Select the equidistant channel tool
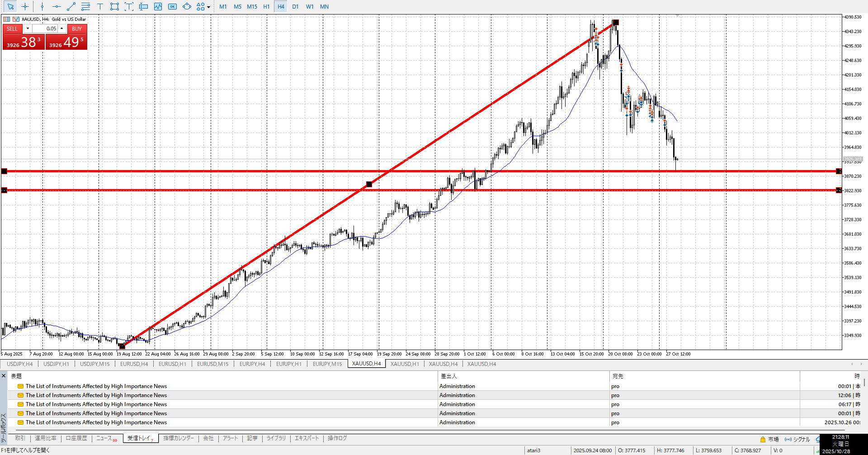 coord(85,7)
